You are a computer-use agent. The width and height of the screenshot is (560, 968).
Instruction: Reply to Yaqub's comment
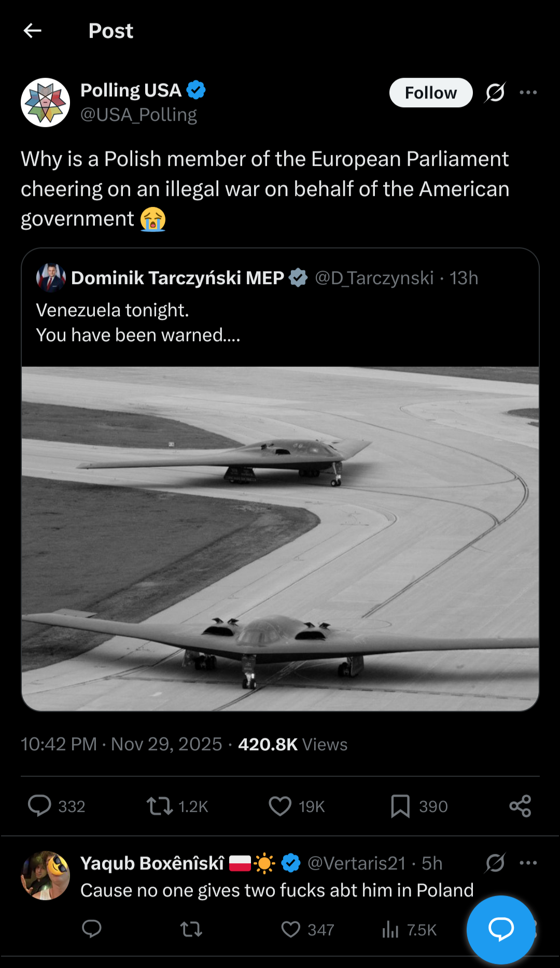[x=92, y=929]
